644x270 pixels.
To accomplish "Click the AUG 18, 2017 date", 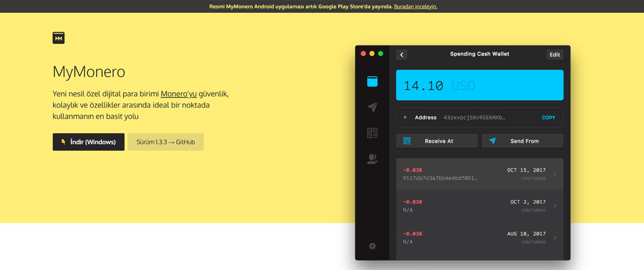I will pyautogui.click(x=526, y=234).
